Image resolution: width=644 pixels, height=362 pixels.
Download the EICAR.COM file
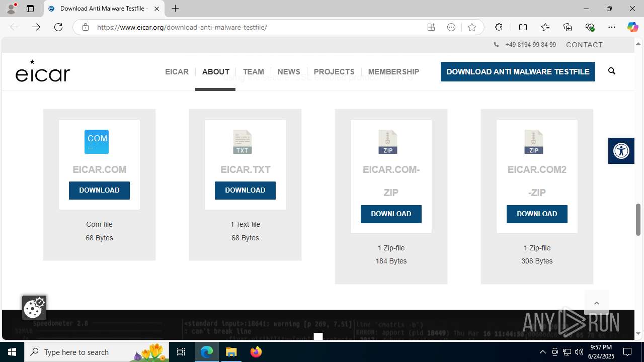pos(99,191)
